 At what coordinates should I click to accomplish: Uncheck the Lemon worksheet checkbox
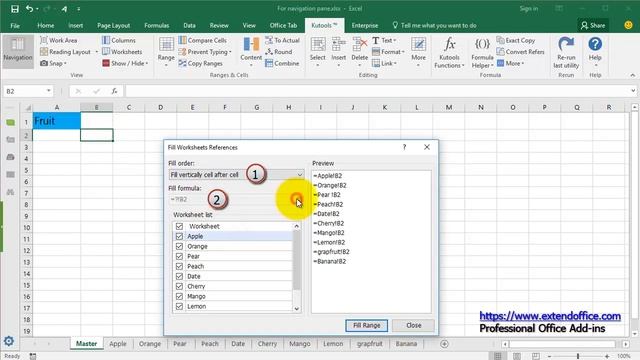coord(179,306)
